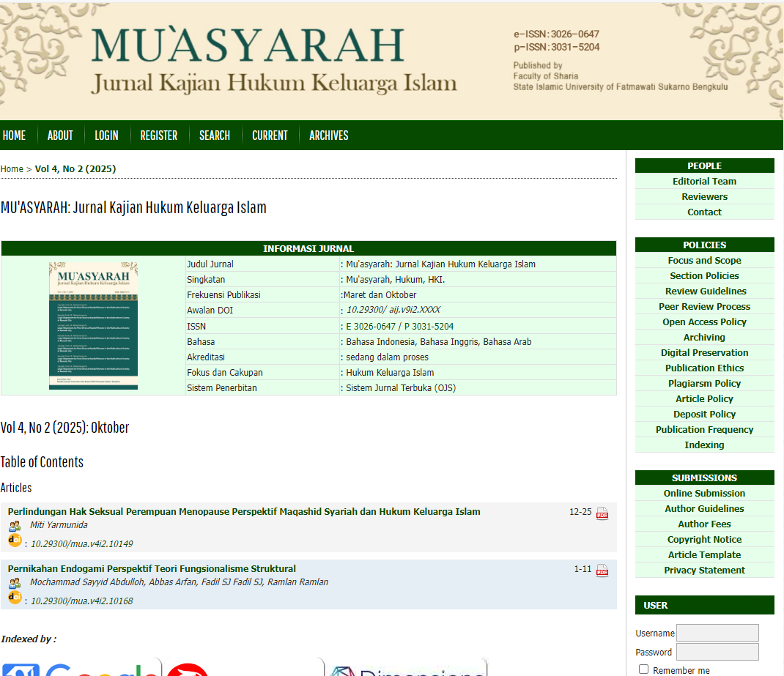The height and width of the screenshot is (676, 784).
Task: Click the Dimensions indexing logo
Action: tap(404, 668)
